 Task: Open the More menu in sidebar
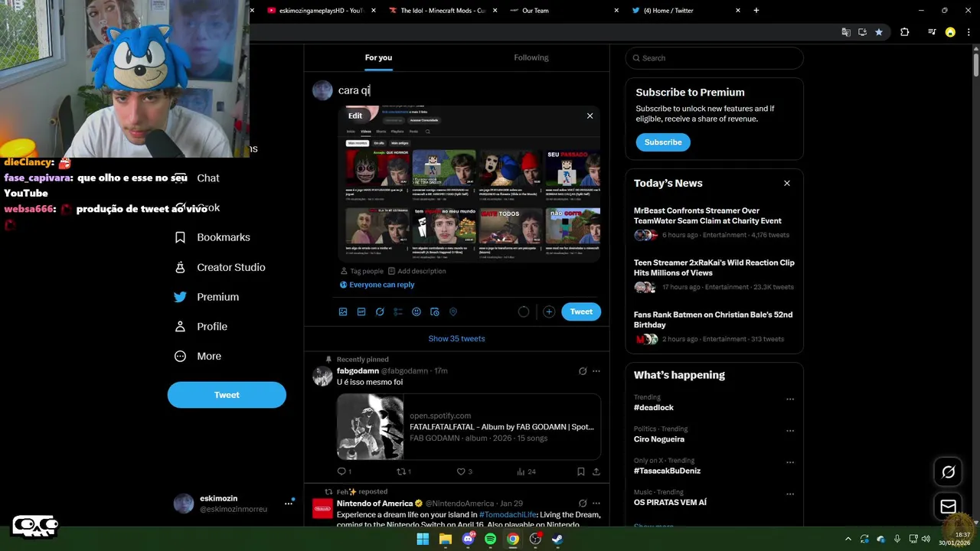coord(198,357)
